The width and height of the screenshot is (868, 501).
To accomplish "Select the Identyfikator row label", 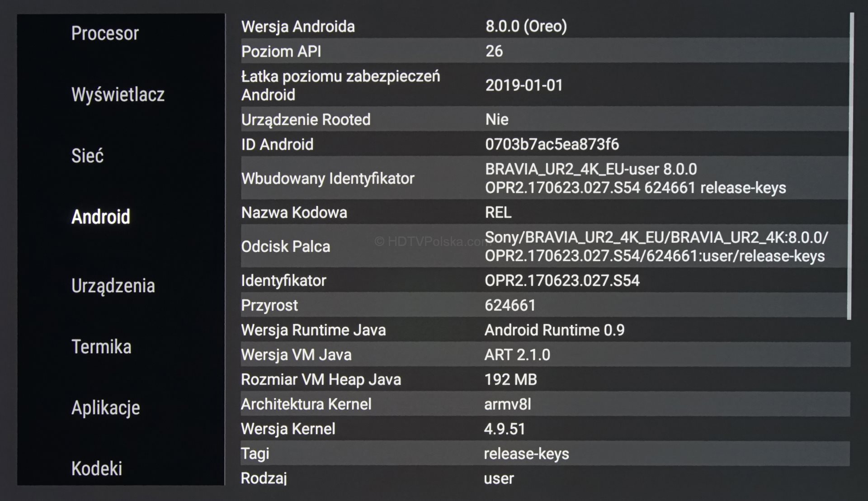I will click(283, 281).
